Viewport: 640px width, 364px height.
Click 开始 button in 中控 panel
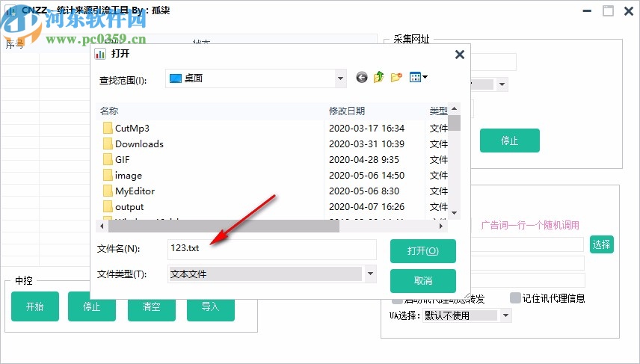(x=35, y=306)
